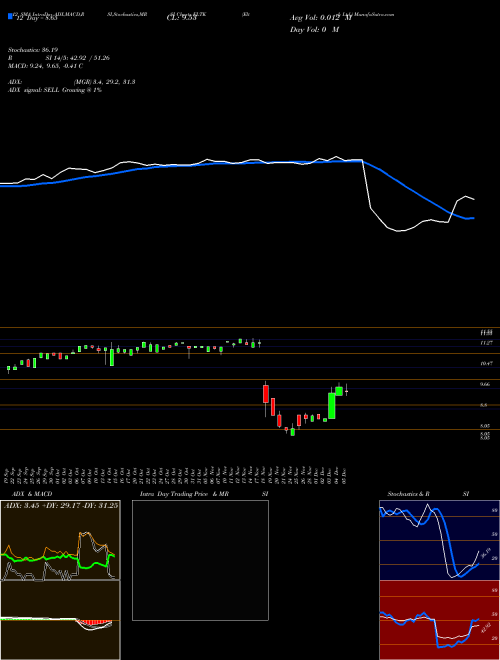This screenshot has height=660, width=500.
Task: Click the 'ADX signal: SELL Growing @ 1%' text
Action: 55,90
